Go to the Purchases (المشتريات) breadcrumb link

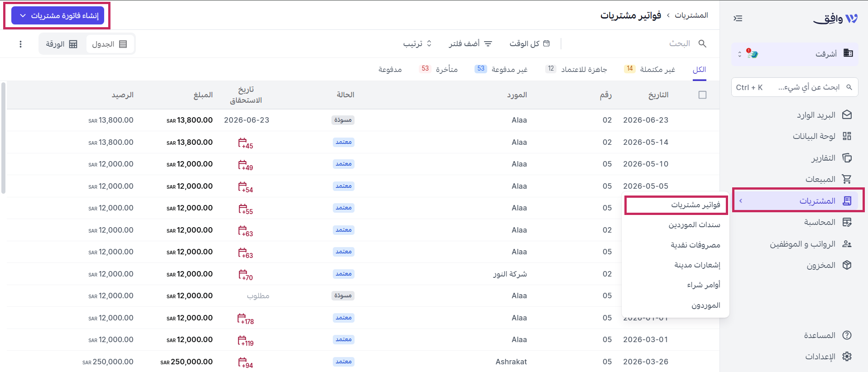(691, 15)
